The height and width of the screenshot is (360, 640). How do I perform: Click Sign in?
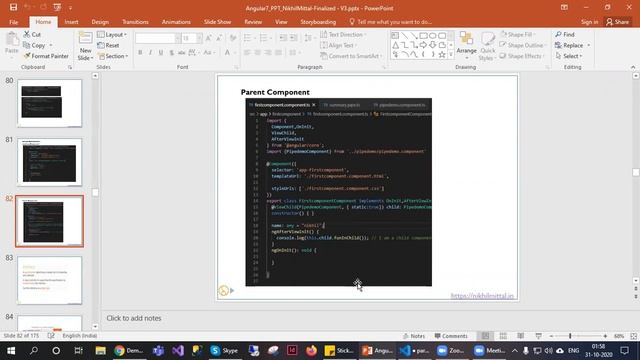[x=589, y=22]
